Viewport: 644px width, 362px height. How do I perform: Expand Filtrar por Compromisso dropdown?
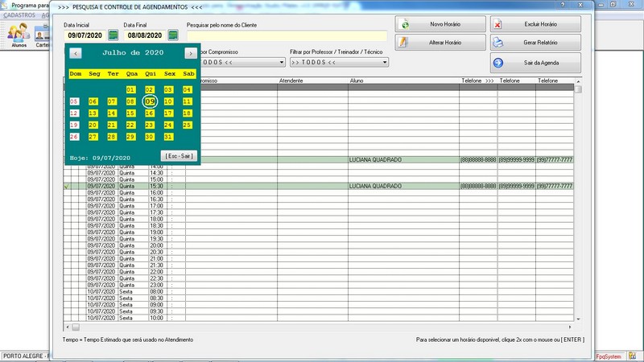pos(282,63)
